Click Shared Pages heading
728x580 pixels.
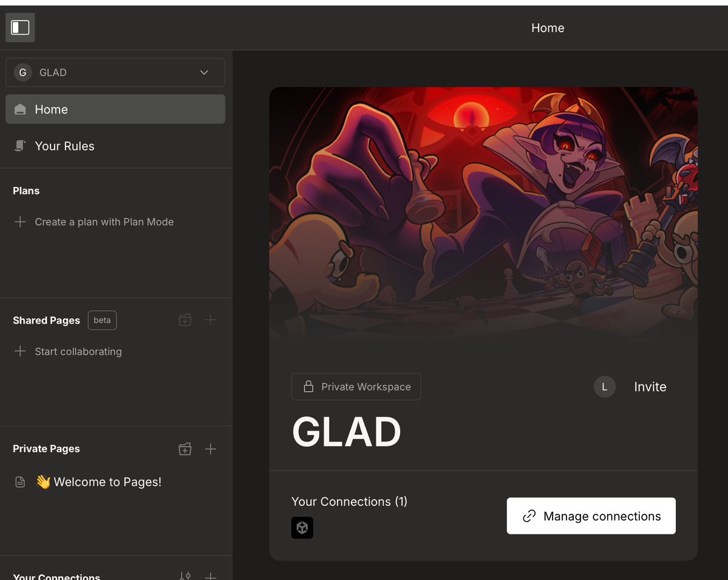46,321
